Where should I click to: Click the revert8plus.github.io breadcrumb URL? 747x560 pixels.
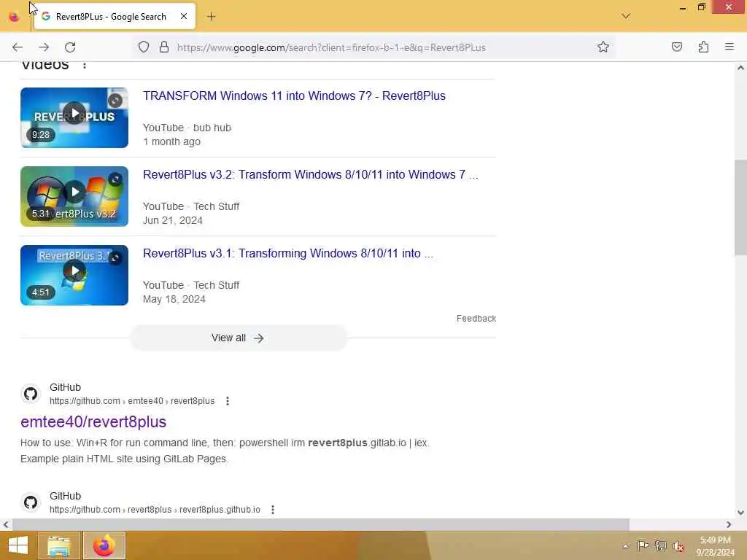pyautogui.click(x=155, y=510)
